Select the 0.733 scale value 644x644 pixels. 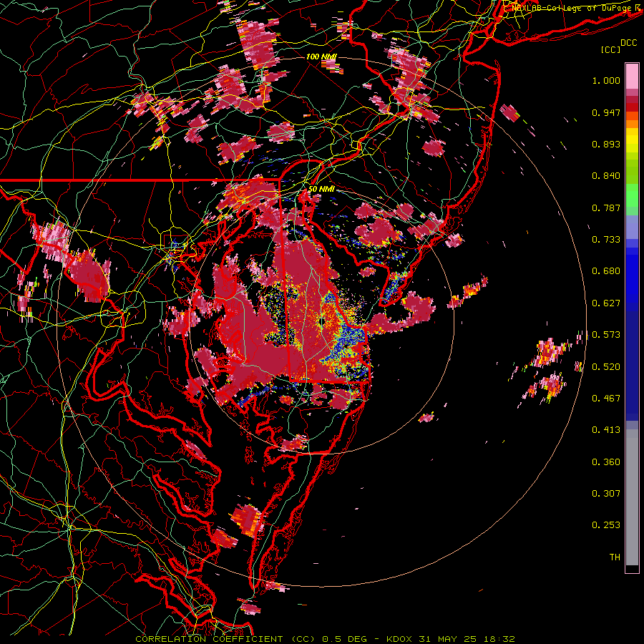(x=606, y=240)
